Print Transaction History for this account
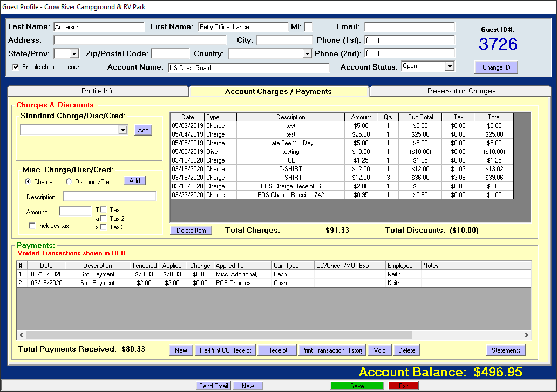Image resolution: width=557 pixels, height=392 pixels. pyautogui.click(x=332, y=350)
